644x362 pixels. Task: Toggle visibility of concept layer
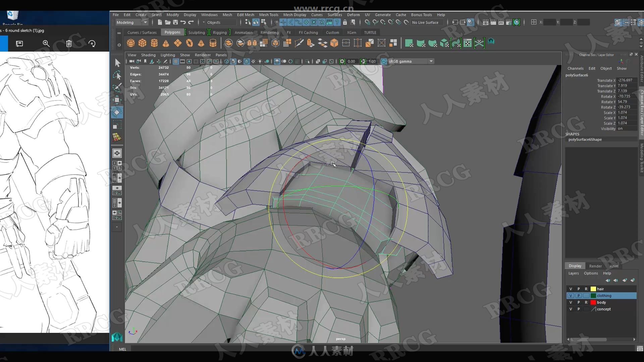point(570,308)
